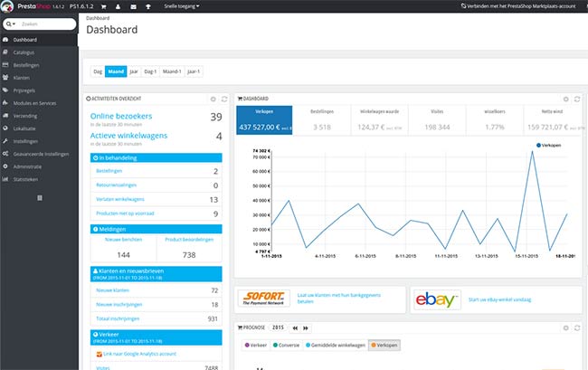This screenshot has height=370, width=588.
Task: Select the Maand date range tab
Action: click(116, 71)
